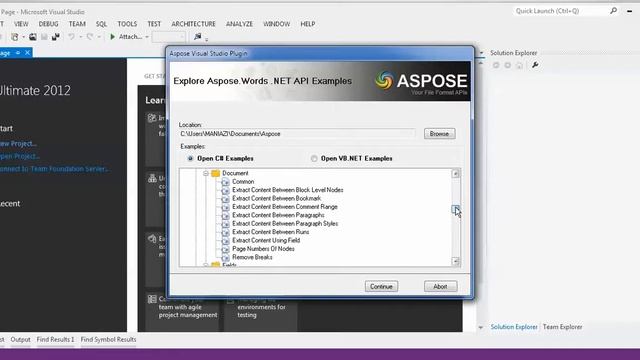Open the empty toolbar combo box
Image resolution: width=640 pixels, height=360 pixels.
click(x=169, y=37)
